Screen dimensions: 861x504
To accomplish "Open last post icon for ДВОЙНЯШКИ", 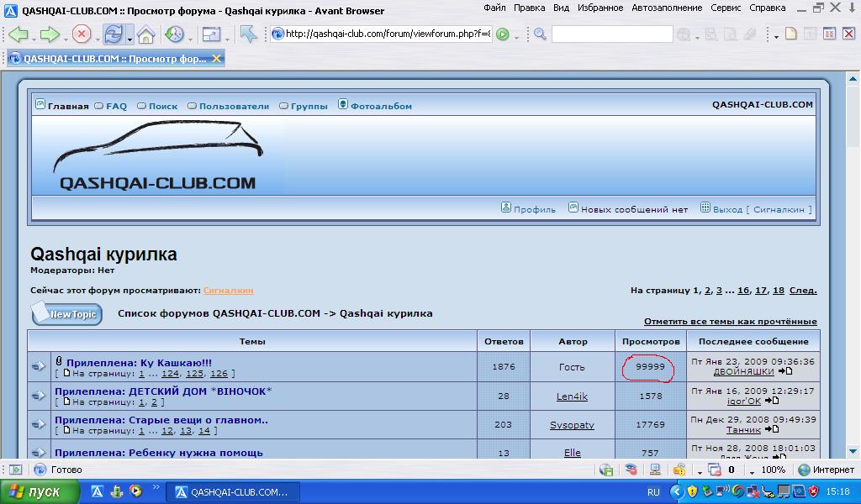I will pyautogui.click(x=785, y=371).
